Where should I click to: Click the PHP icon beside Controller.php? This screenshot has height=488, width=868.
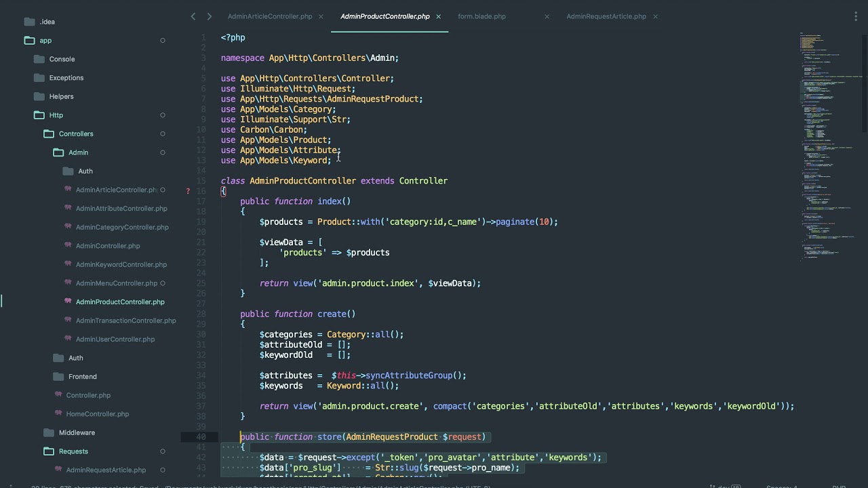tap(58, 395)
